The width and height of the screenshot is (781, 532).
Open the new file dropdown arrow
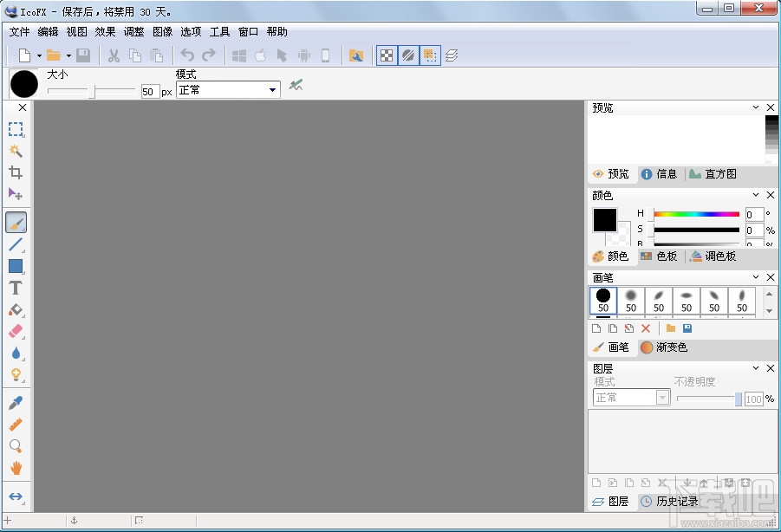tap(39, 55)
